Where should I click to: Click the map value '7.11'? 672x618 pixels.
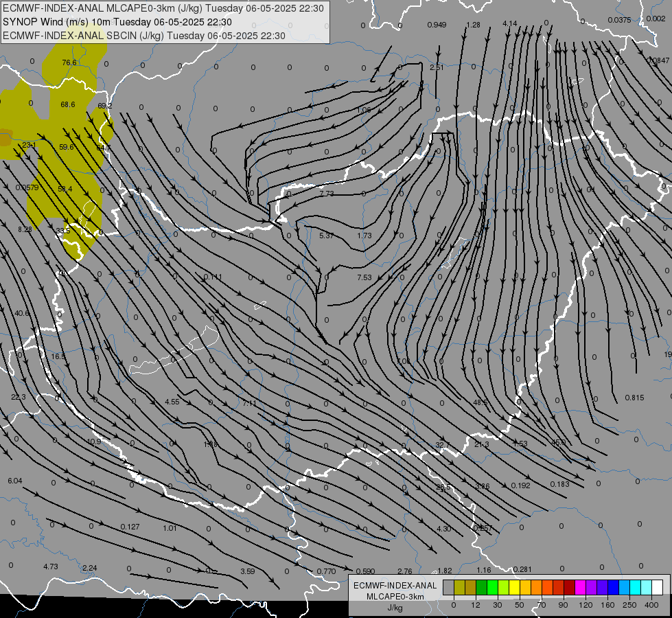[x=249, y=404]
